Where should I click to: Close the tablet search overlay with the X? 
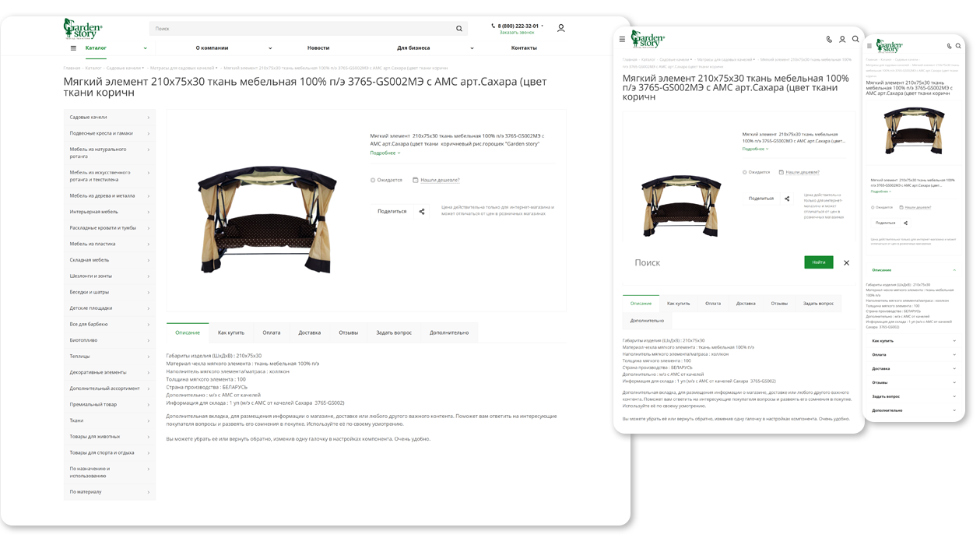coord(846,263)
